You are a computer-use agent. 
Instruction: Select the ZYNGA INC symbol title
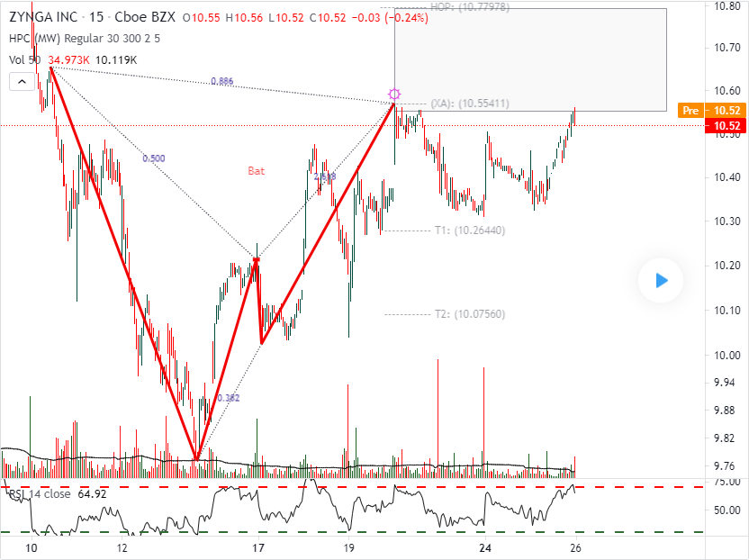pyautogui.click(x=43, y=17)
